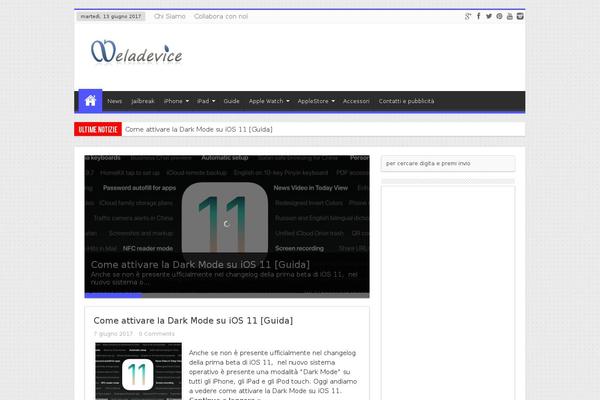Viewport: 600px width, 400px height.
Task: Click the search field per cercare digita
Action: [x=448, y=163]
